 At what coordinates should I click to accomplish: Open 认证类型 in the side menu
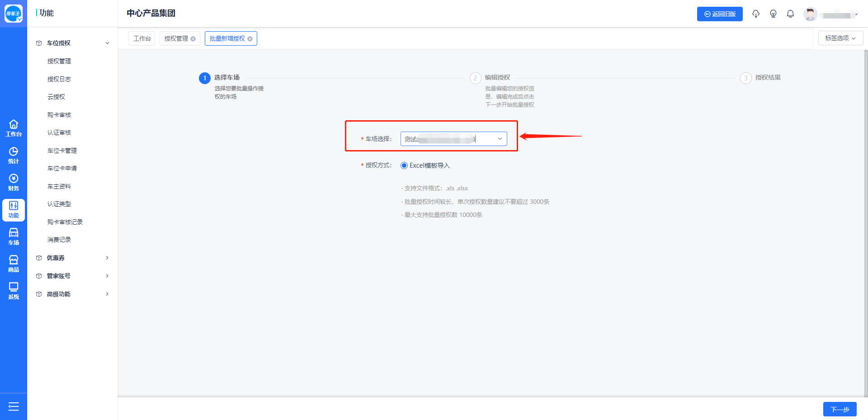point(59,204)
